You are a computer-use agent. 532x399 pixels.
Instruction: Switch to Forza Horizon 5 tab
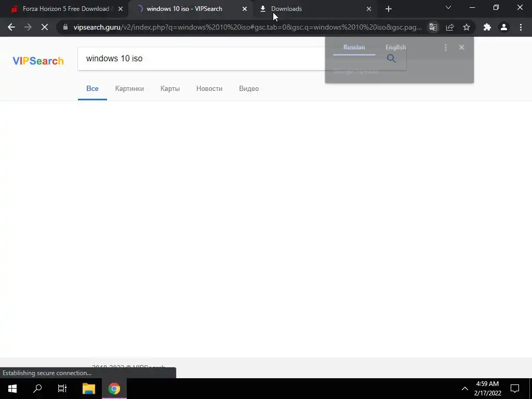66,9
